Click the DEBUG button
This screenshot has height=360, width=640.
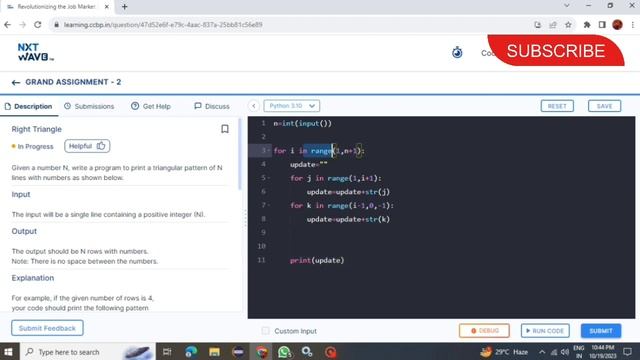[484, 331]
